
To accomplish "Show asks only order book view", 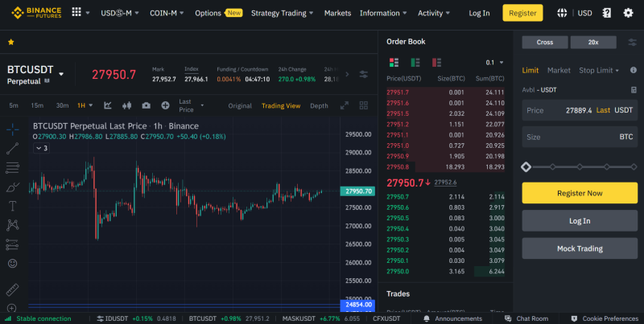I will pyautogui.click(x=436, y=63).
